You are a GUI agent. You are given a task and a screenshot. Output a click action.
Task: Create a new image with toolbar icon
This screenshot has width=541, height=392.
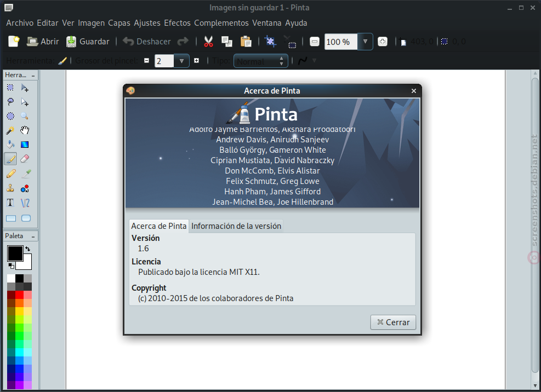pyautogui.click(x=14, y=42)
